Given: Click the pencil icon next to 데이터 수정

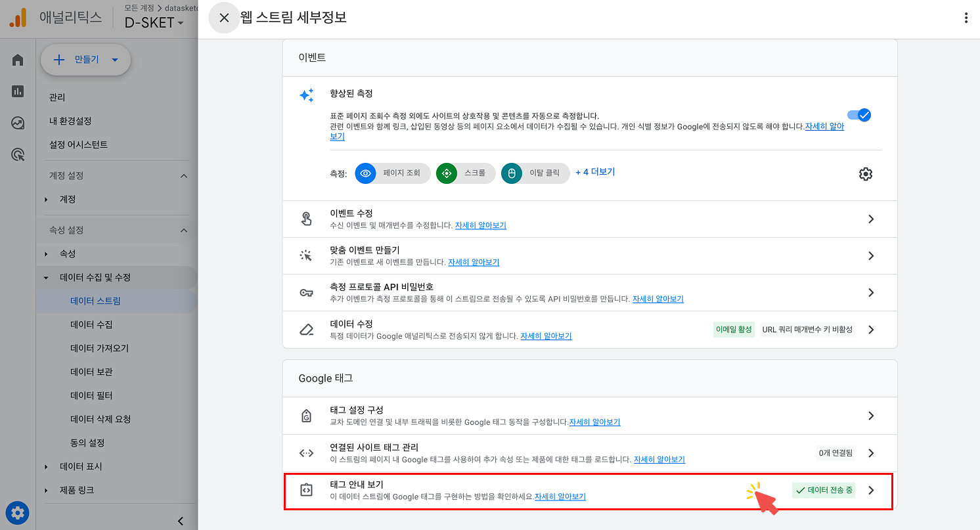Looking at the screenshot, I should (x=306, y=329).
